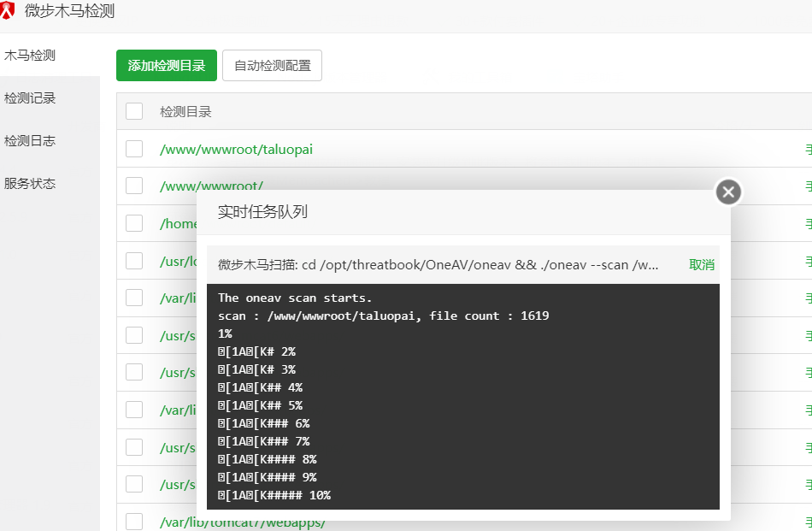Click the 3% progress log line
The image size is (812, 531).
point(257,370)
